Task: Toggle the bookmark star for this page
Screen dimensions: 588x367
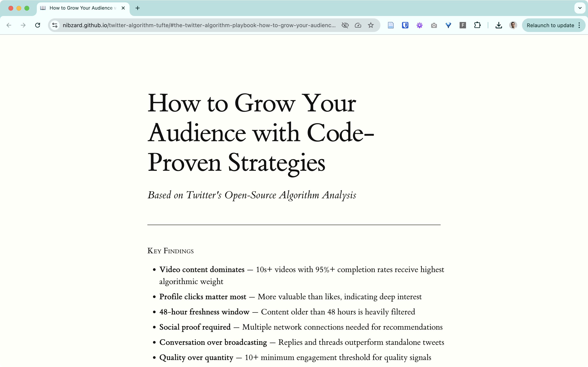Action: (x=371, y=25)
